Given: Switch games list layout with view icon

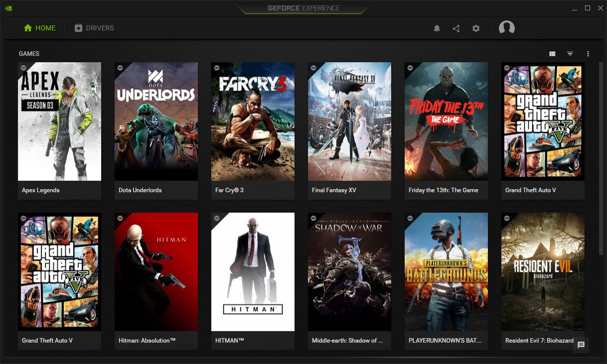Looking at the screenshot, I should tap(552, 54).
